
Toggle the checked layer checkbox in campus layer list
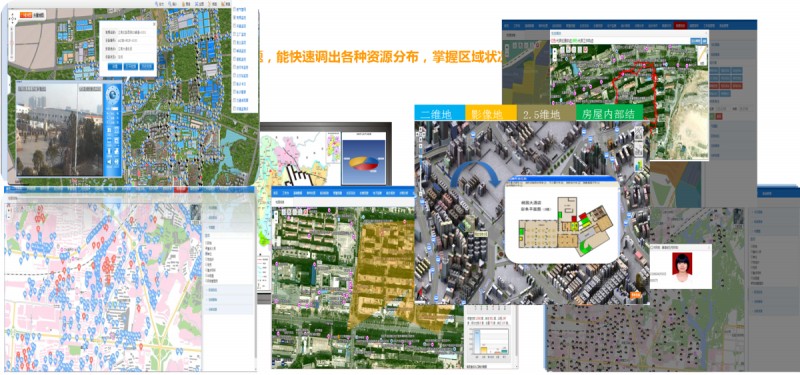point(235,17)
